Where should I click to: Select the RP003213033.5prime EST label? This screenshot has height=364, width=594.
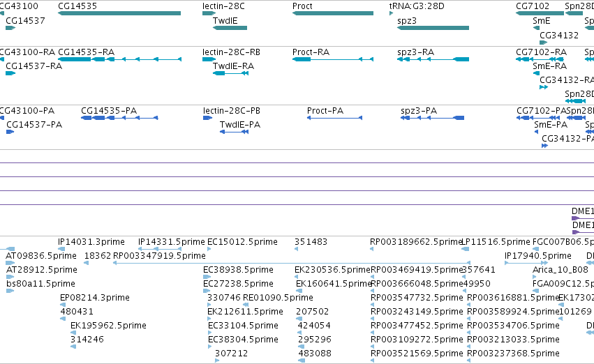(513, 340)
